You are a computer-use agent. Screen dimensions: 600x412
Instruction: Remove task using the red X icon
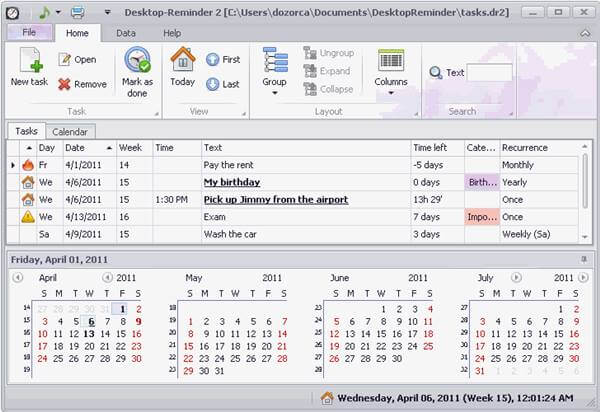[x=64, y=84]
